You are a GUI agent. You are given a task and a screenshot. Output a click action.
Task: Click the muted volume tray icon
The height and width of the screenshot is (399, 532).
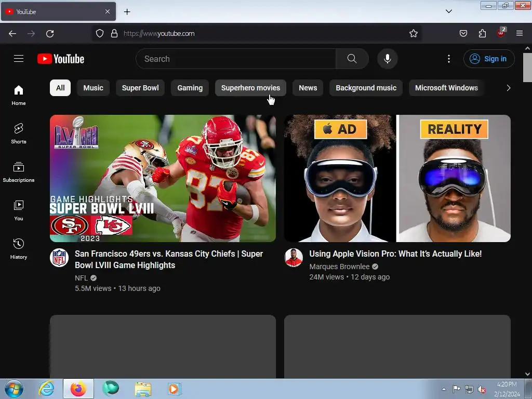point(482,390)
